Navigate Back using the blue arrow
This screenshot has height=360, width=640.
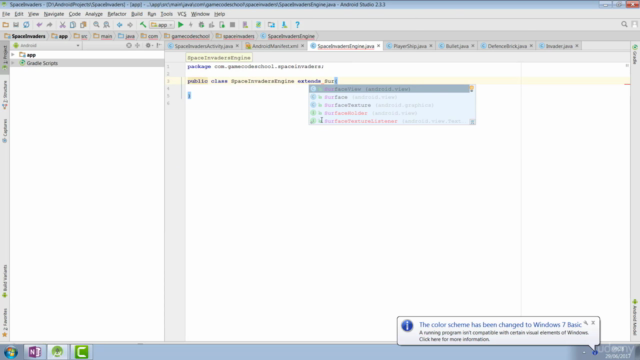[120, 25]
